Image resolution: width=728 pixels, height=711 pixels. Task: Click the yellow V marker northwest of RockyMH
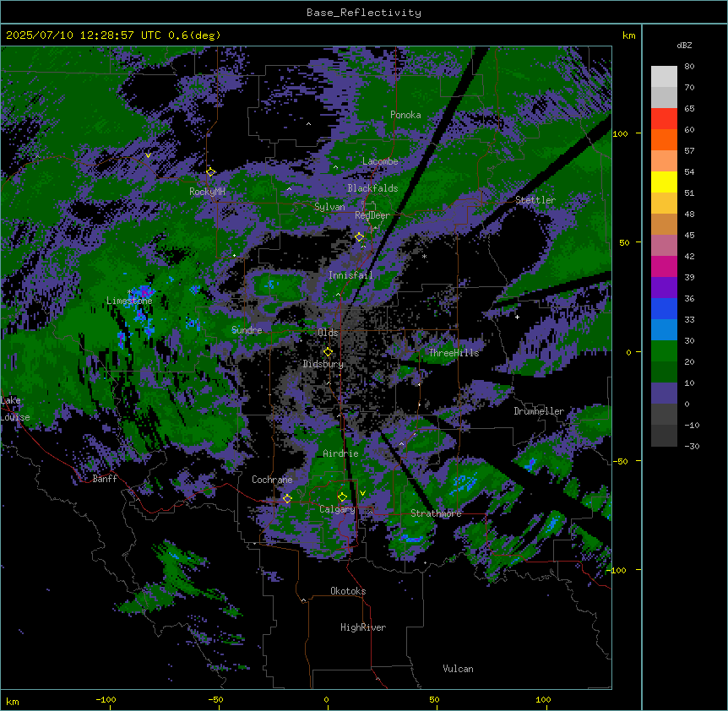pyautogui.click(x=148, y=155)
